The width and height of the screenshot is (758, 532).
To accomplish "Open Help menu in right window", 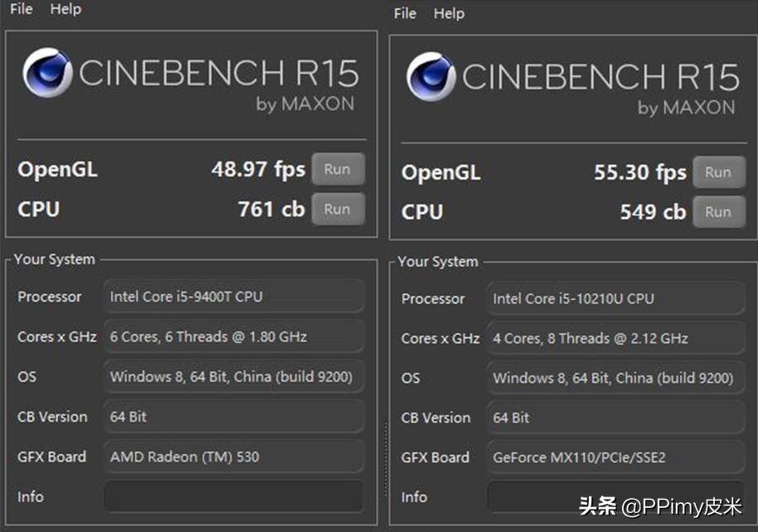I will pos(449,13).
